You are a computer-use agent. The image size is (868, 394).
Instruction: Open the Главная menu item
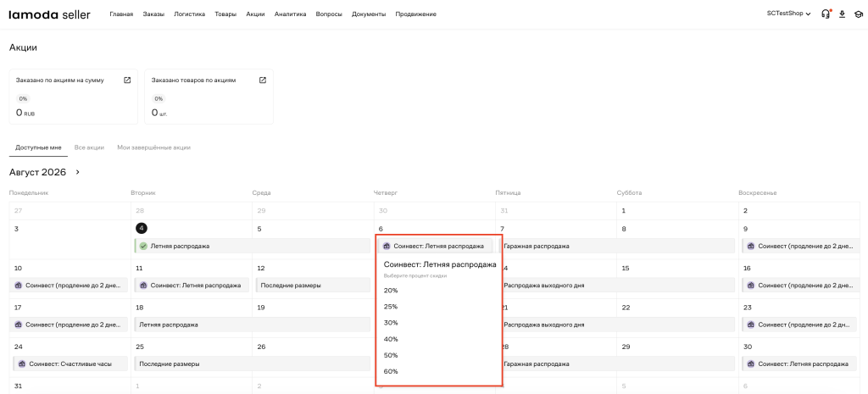(121, 14)
